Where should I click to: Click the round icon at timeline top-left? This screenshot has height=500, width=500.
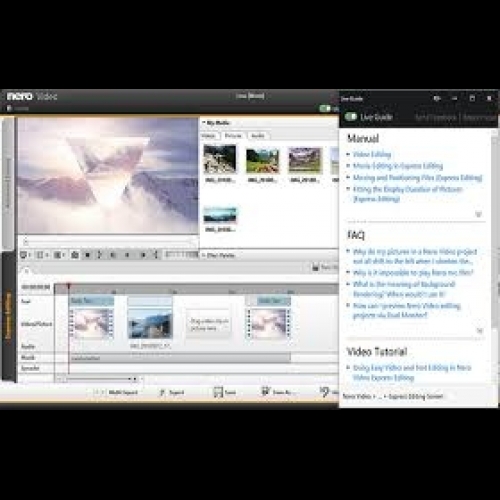coord(27,271)
